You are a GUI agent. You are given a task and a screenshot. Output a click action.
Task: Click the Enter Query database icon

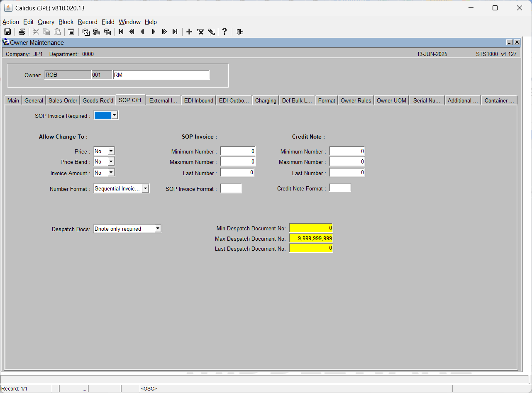[x=86, y=32]
